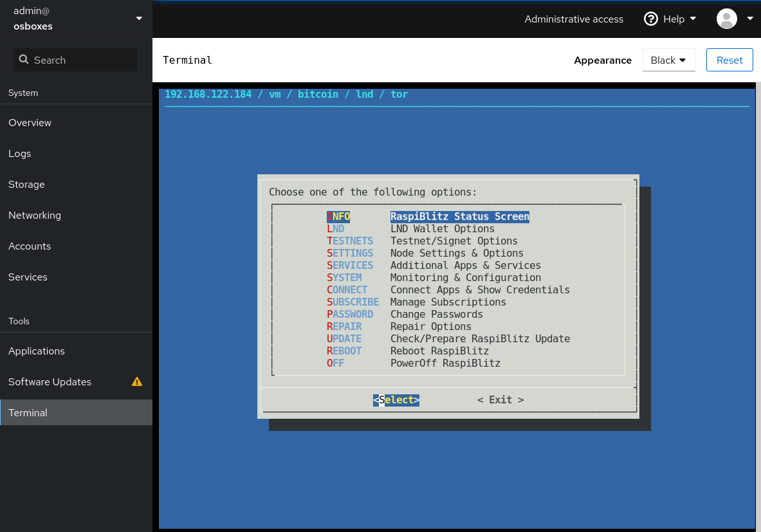Screen dimensions: 761x532
Task: Go to Storage page
Action: pyautogui.click(x=76, y=185)
